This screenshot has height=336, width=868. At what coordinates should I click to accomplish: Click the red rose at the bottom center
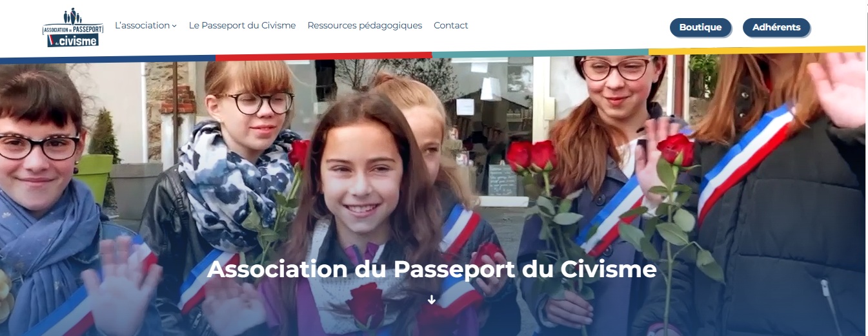pyautogui.click(x=367, y=305)
